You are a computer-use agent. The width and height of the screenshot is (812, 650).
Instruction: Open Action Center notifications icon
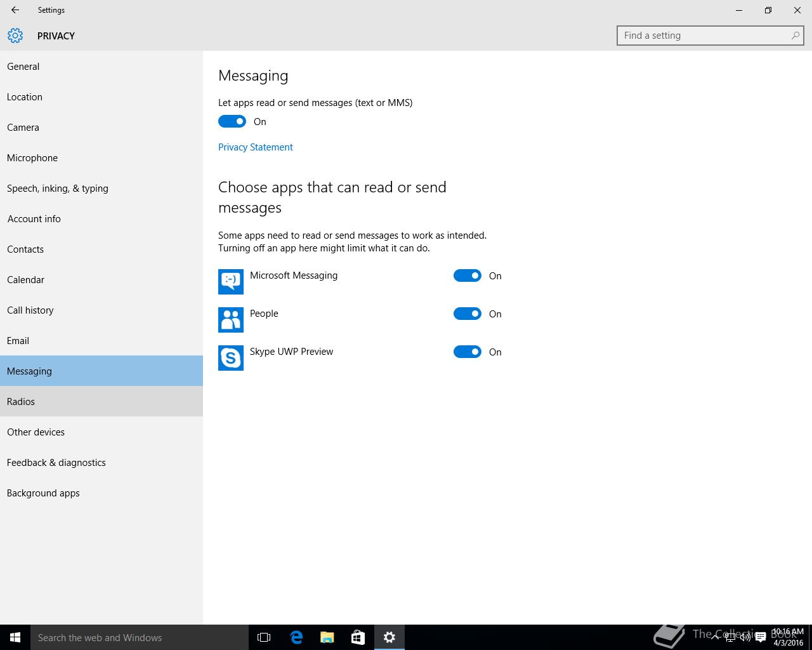pyautogui.click(x=760, y=637)
